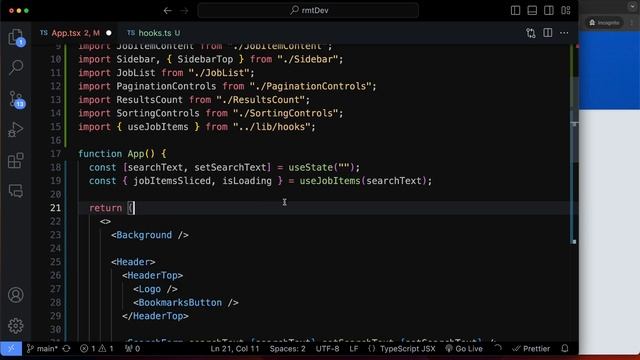Synchronize changes with the sync icon
This screenshot has height=360, width=640.
coord(67,349)
